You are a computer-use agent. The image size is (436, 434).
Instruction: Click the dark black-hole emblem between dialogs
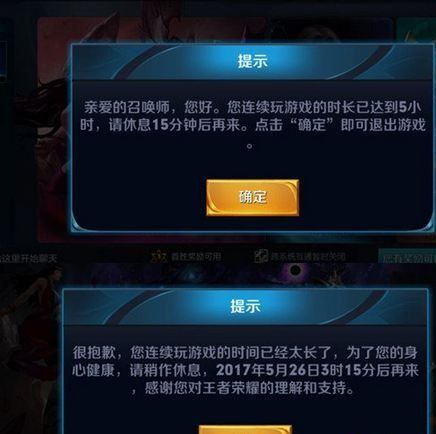click(x=295, y=270)
